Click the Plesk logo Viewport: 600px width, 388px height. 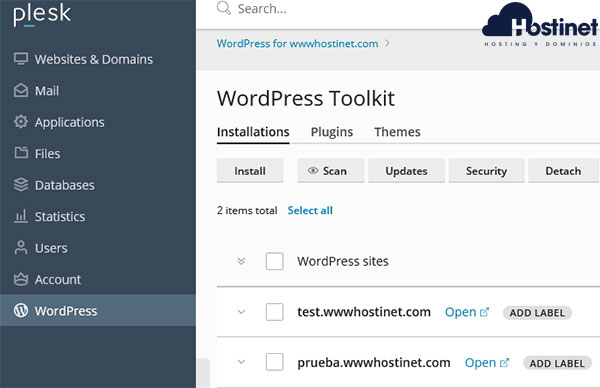tap(42, 15)
